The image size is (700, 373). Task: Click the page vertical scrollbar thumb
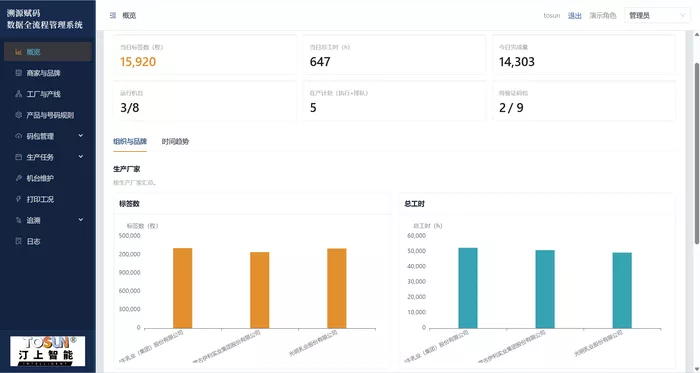(x=696, y=153)
